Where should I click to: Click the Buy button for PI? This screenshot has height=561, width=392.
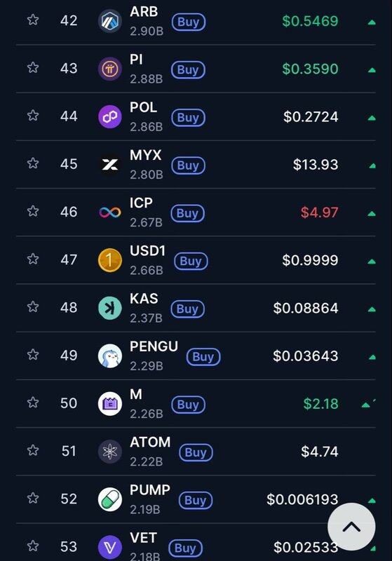(188, 69)
